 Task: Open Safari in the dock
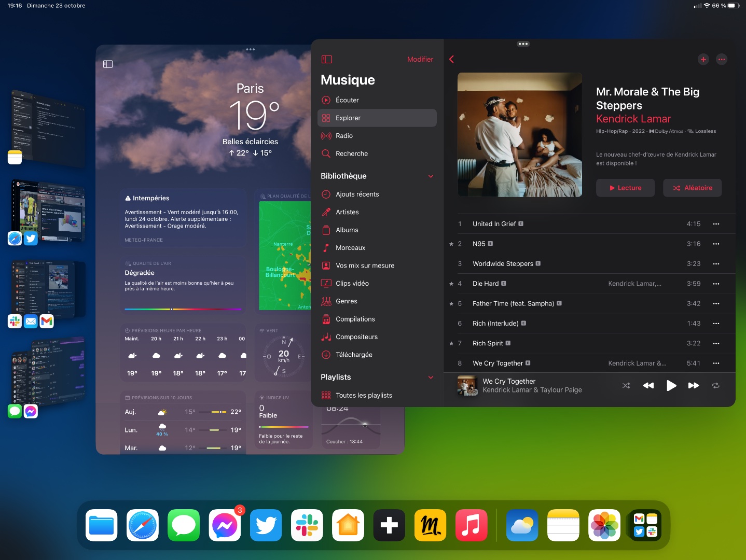click(x=143, y=525)
